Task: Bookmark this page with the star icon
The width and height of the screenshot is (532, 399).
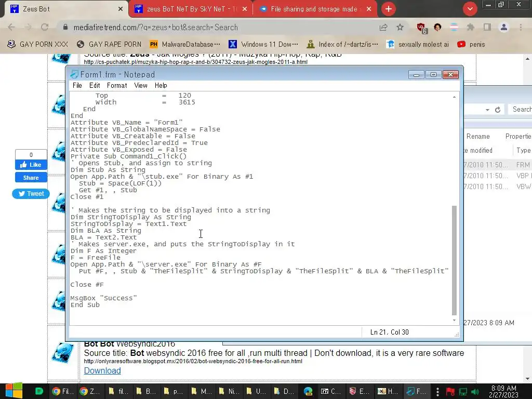Action: (401, 27)
